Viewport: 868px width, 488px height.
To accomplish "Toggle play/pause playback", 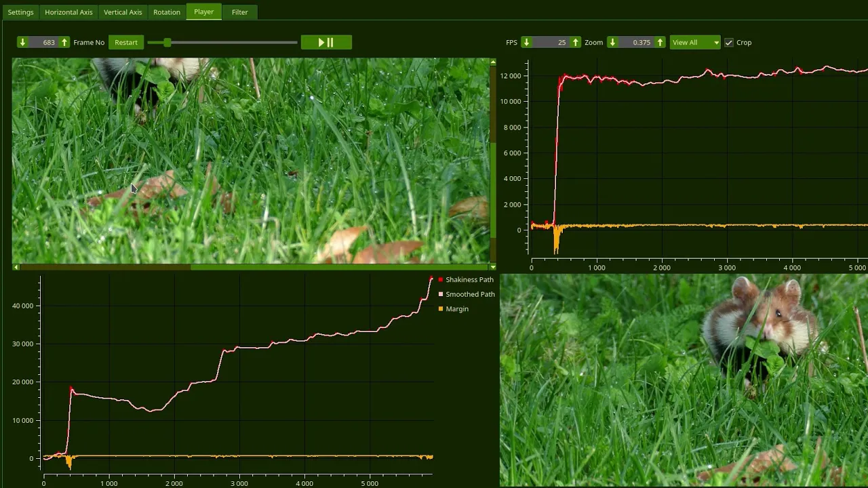I will [x=326, y=42].
